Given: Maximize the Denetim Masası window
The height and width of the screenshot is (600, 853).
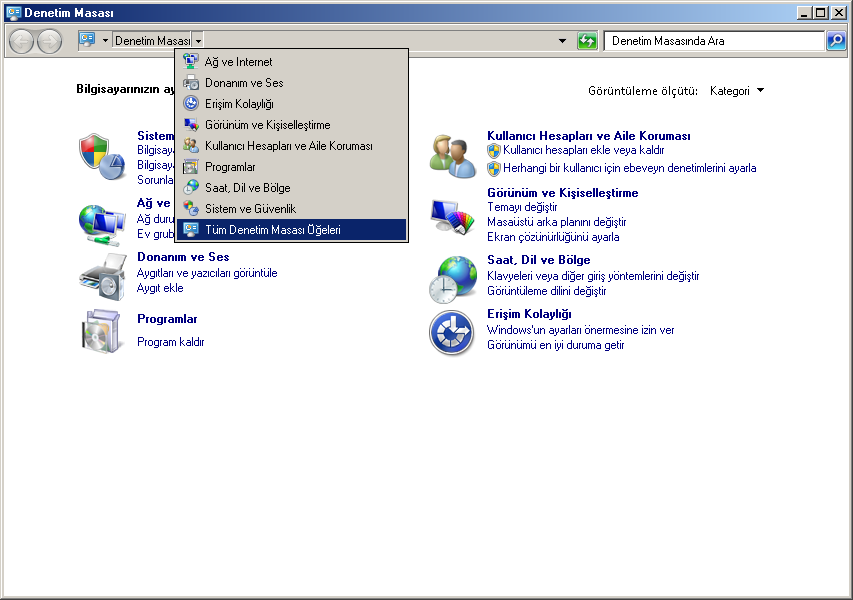Looking at the screenshot, I should coord(821,13).
